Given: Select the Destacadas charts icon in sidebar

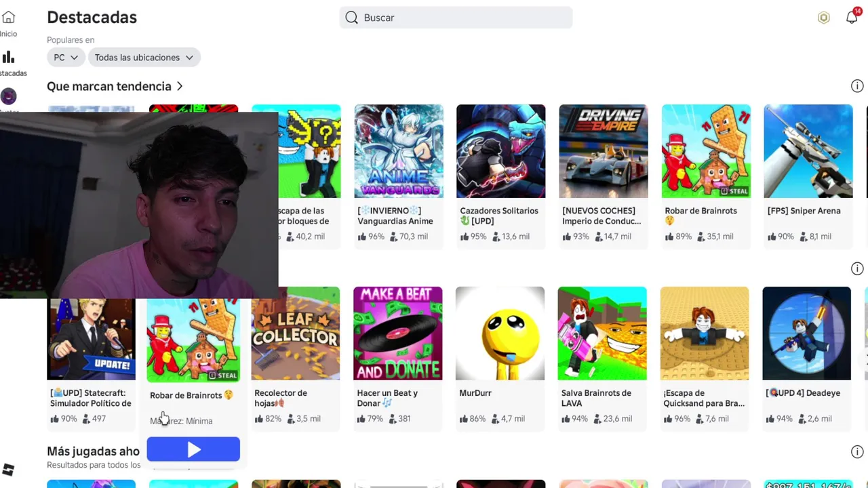Looking at the screenshot, I should pyautogui.click(x=8, y=58).
